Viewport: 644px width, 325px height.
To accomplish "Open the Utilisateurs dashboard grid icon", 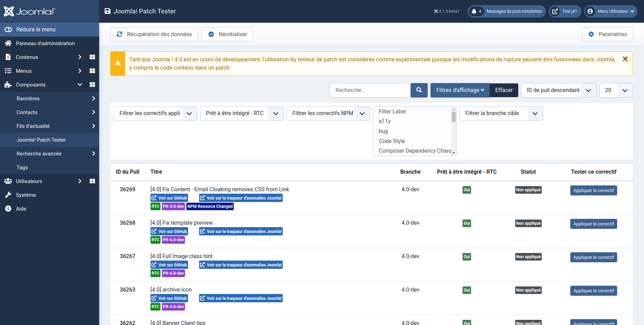I will (x=92, y=181).
